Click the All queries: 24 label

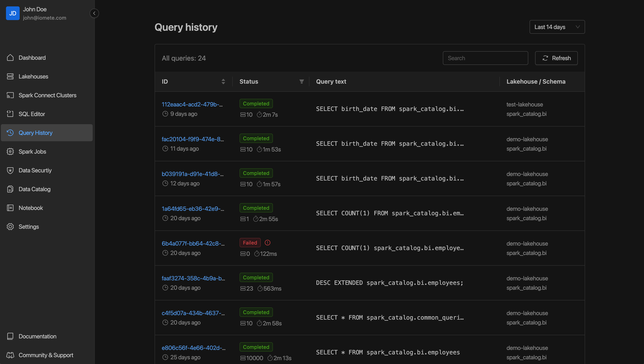tap(184, 58)
